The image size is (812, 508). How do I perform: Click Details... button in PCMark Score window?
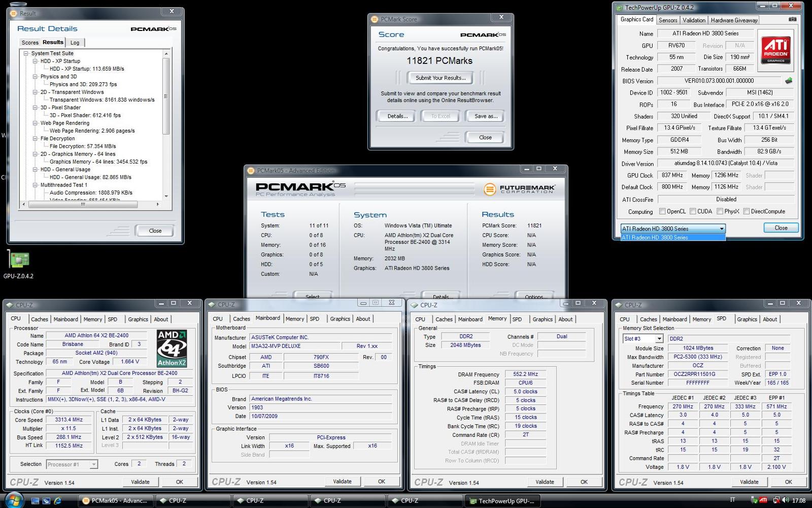pyautogui.click(x=397, y=116)
